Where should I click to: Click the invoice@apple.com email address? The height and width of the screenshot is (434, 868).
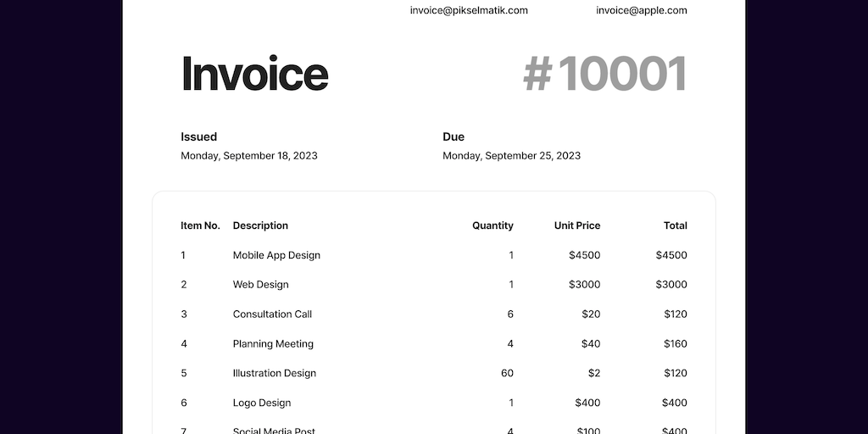point(641,10)
